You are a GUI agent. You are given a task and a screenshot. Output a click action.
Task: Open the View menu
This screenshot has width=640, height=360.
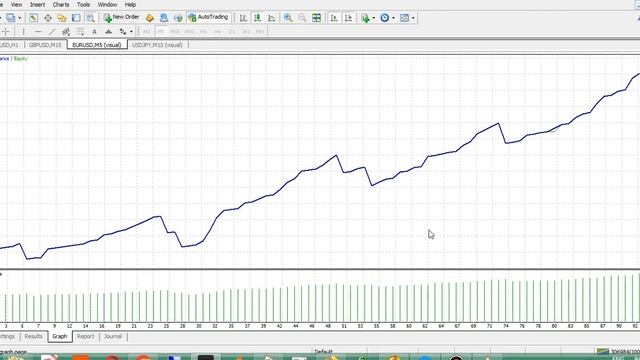[x=16, y=5]
